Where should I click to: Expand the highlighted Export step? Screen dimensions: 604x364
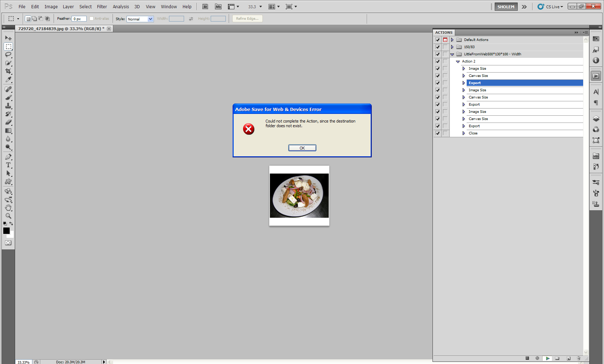(464, 83)
